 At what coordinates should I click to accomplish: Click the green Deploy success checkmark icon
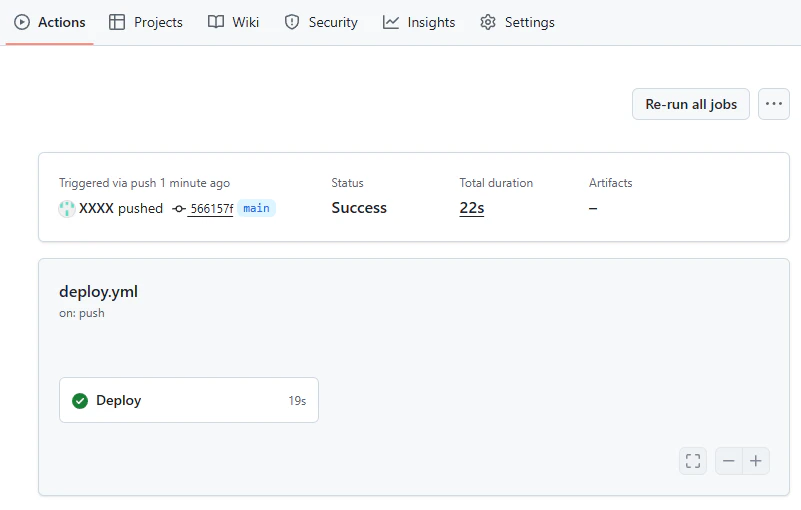tap(80, 401)
